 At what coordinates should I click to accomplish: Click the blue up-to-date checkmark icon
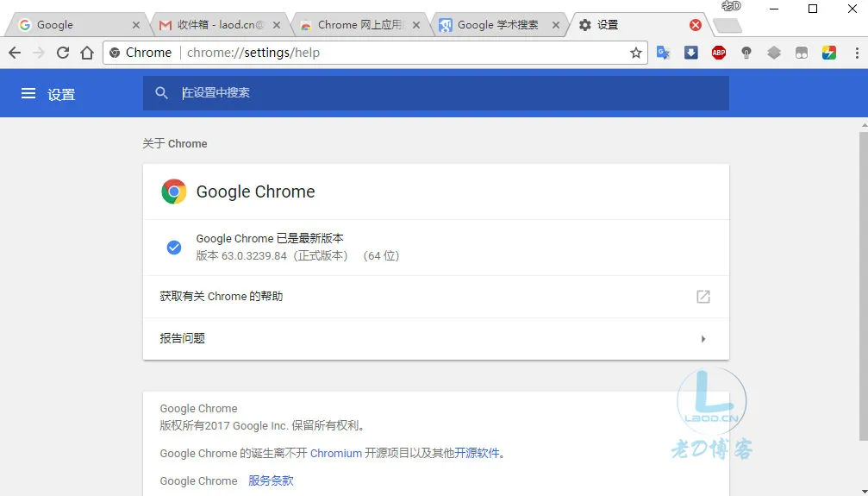[x=174, y=248]
